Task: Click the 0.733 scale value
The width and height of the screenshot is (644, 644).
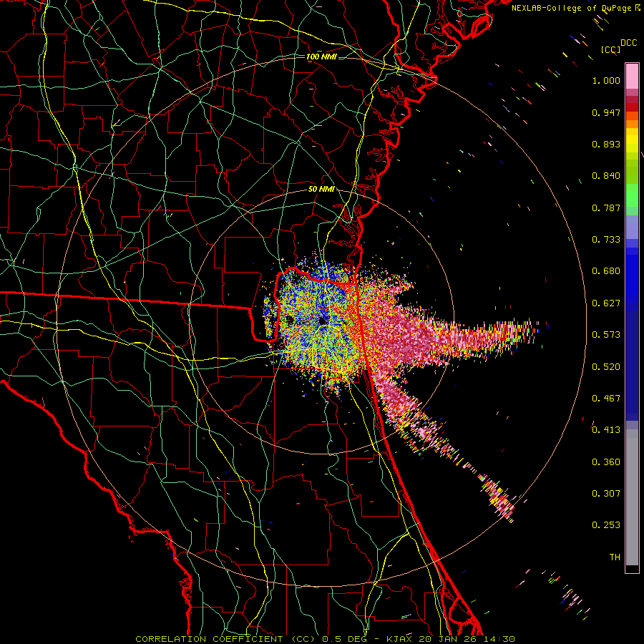Action: pos(606,240)
